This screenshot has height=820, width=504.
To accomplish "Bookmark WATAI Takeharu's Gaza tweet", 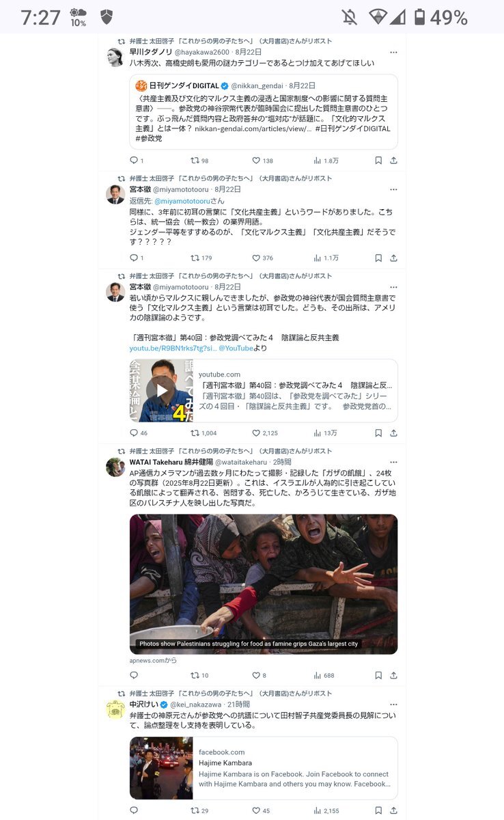I will [x=378, y=675].
